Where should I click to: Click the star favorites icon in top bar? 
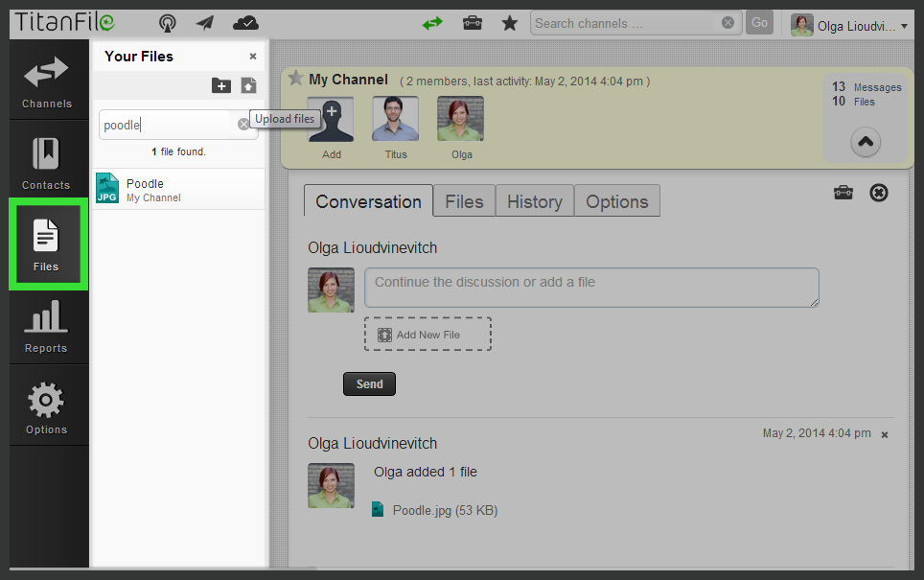pyautogui.click(x=509, y=23)
